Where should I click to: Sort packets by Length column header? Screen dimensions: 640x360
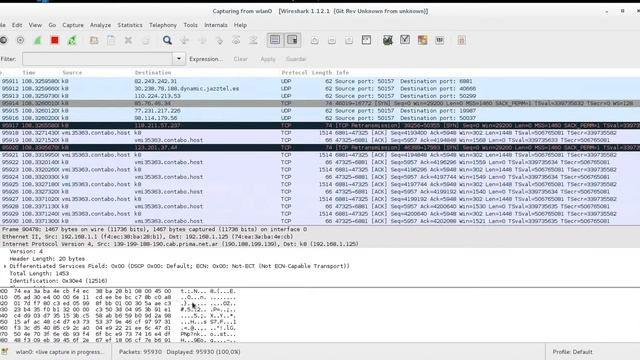pos(322,72)
